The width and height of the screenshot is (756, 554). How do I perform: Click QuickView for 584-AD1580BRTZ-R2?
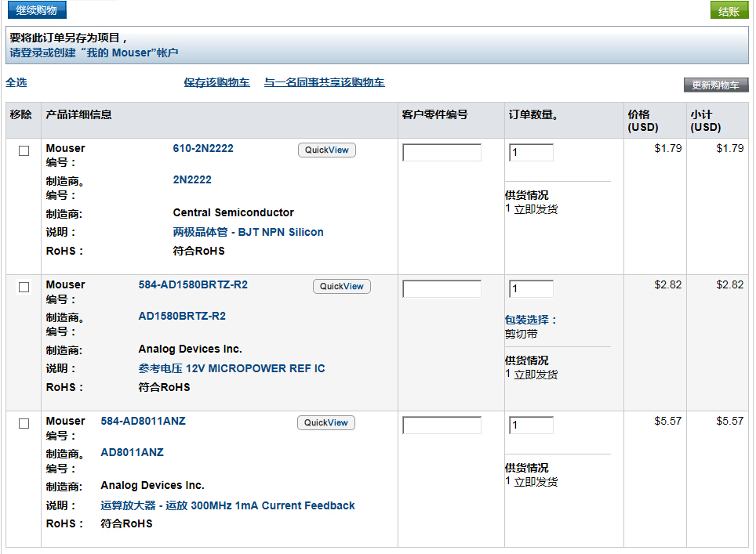pyautogui.click(x=342, y=286)
